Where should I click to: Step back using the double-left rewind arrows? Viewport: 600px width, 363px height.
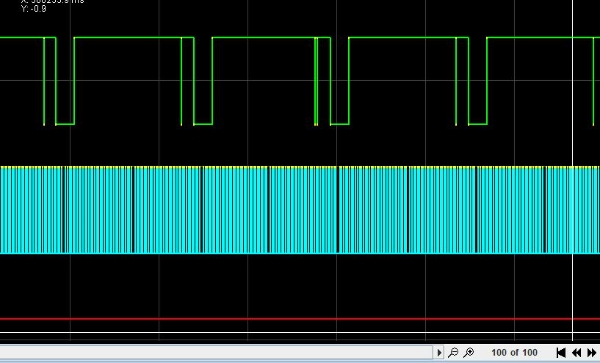click(577, 352)
